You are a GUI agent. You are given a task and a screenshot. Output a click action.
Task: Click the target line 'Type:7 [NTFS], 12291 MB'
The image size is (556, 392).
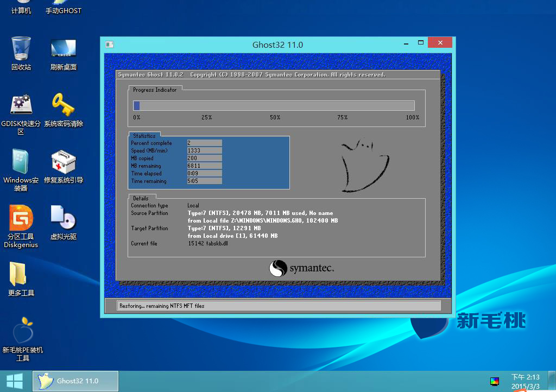pyautogui.click(x=224, y=228)
